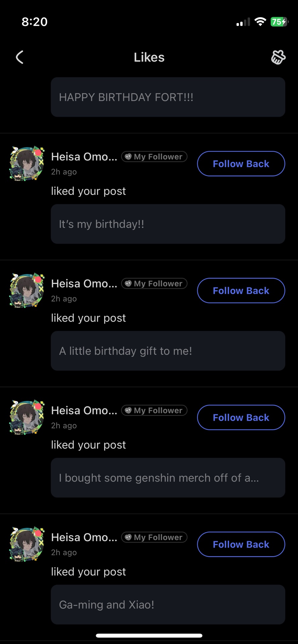The image size is (298, 644).
Task: Tap the Wi-Fi icon in status bar
Action: tap(260, 22)
